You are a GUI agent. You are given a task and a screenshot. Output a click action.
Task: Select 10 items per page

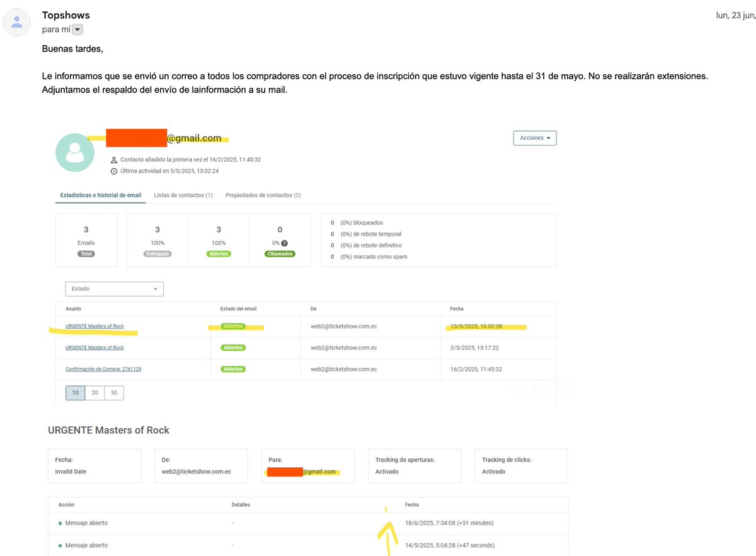tap(75, 392)
